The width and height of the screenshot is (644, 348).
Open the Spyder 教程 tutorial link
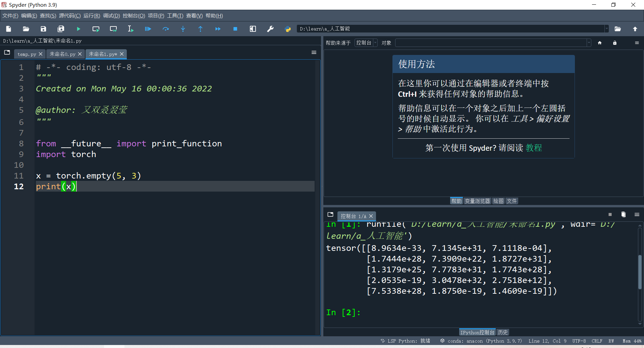point(534,148)
